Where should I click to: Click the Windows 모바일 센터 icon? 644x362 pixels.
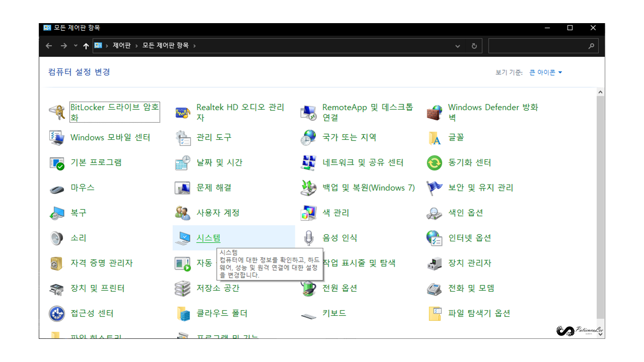coord(57,138)
